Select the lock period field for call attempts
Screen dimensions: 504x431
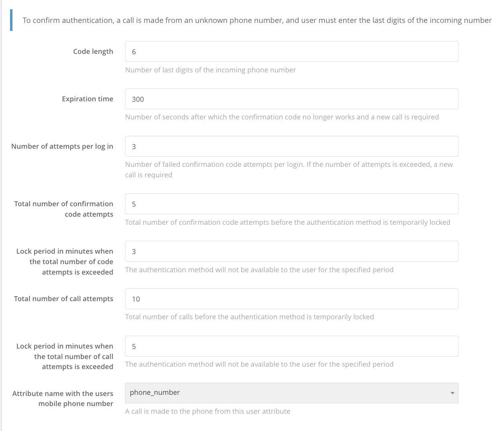point(291,346)
